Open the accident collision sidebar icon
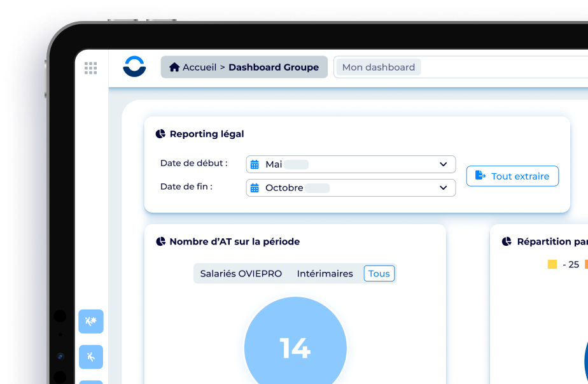 click(x=91, y=322)
